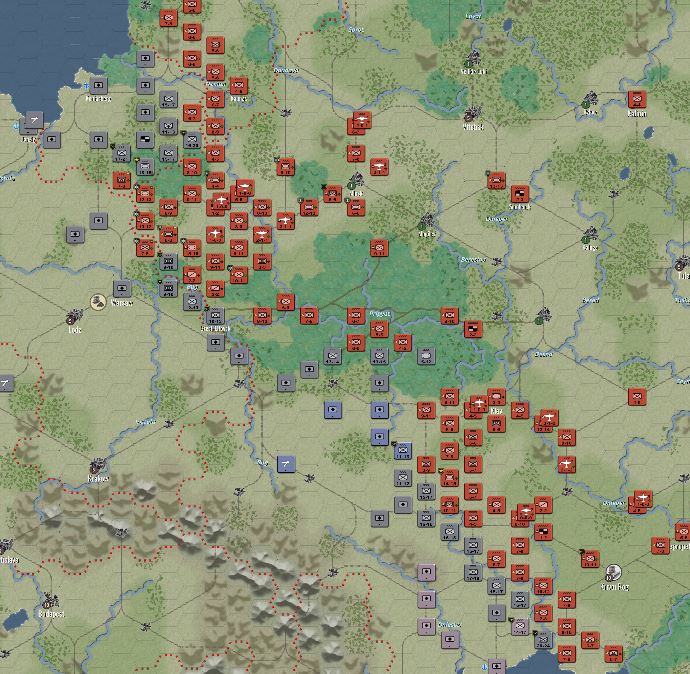Viewport: 690px width, 674px height.
Task: Select the red bomber unit over Kiev
Action: pyautogui.click(x=478, y=403)
